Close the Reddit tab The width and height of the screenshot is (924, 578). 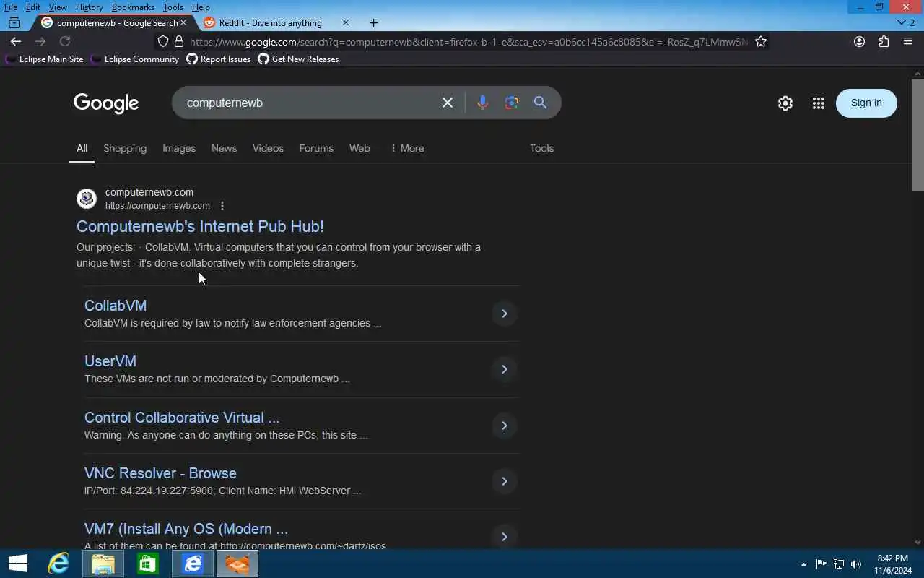click(345, 22)
